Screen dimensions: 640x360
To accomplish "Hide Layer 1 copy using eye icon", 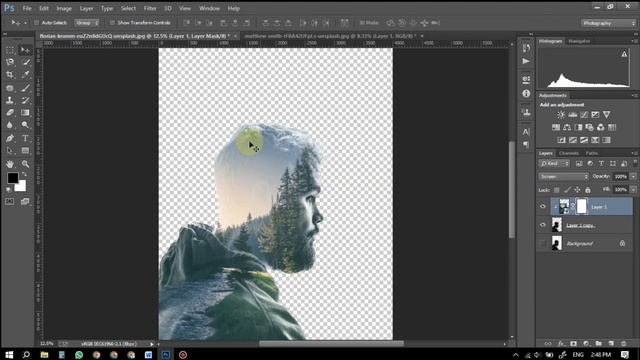I will [543, 225].
